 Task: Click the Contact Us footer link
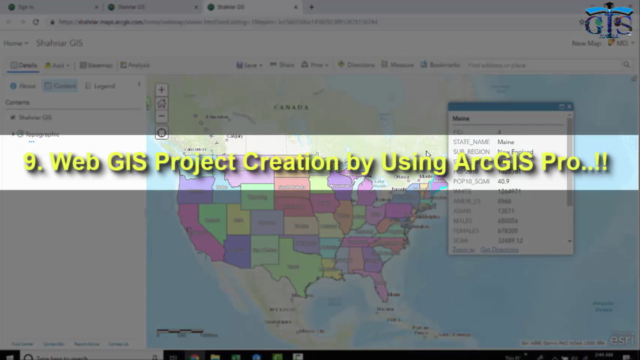click(x=118, y=344)
